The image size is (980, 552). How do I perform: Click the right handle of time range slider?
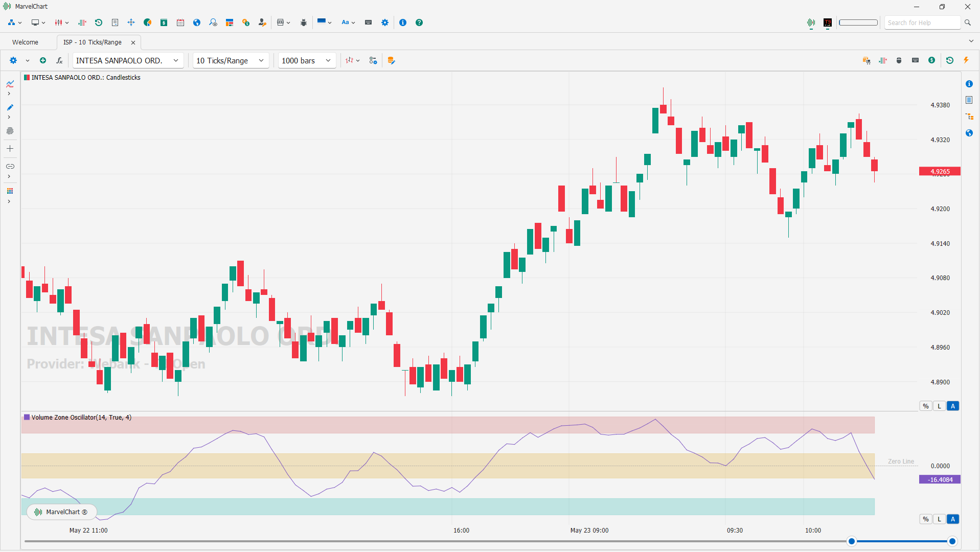pos(952,541)
